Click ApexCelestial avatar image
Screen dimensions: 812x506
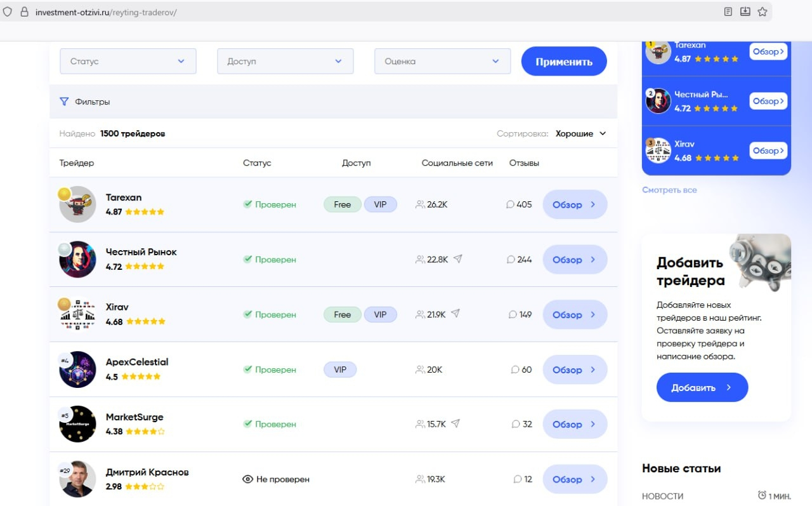coord(77,370)
